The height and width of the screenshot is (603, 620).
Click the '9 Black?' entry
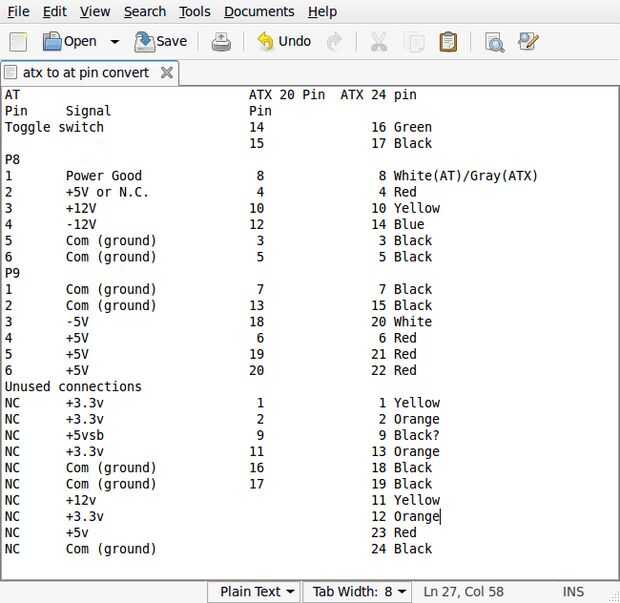[x=409, y=435]
